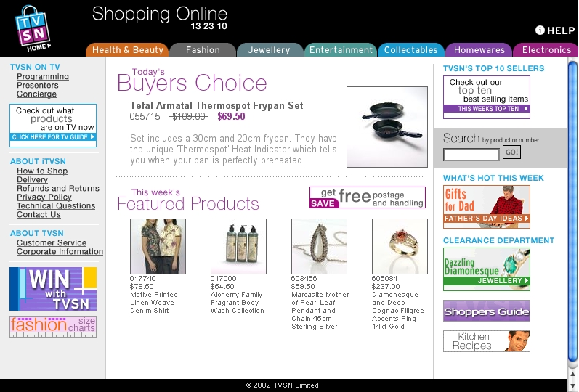
Task: Click the down arrow of the page scrollbar
Action: 572,385
